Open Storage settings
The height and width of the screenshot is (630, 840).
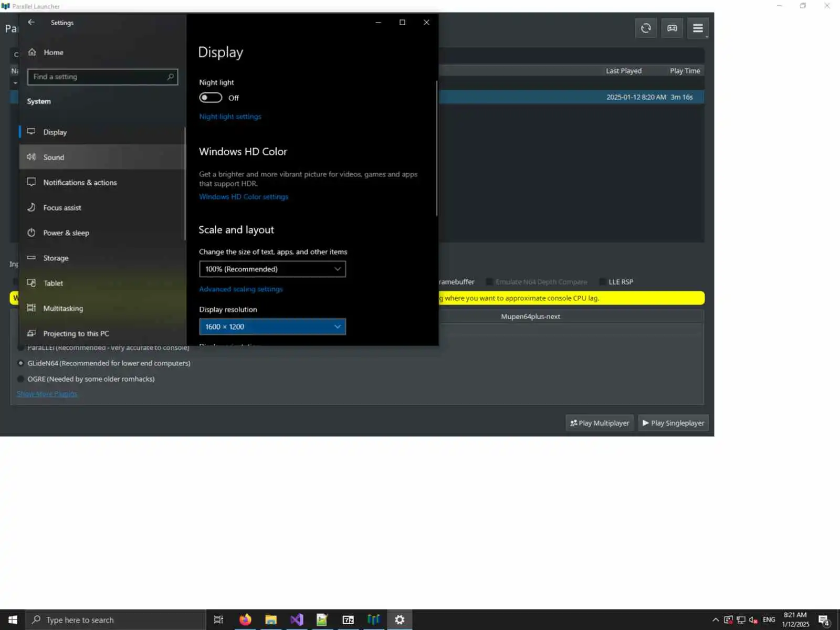click(102, 258)
